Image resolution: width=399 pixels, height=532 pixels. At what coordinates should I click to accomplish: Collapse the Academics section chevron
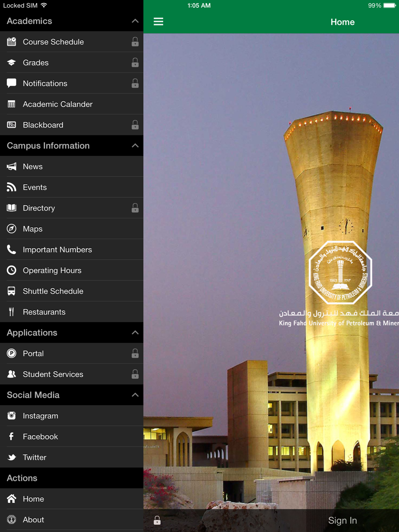[135, 21]
